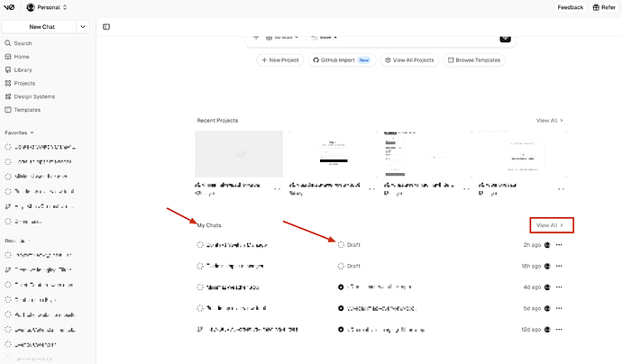
Task: Click the Feedback button
Action: [570, 7]
